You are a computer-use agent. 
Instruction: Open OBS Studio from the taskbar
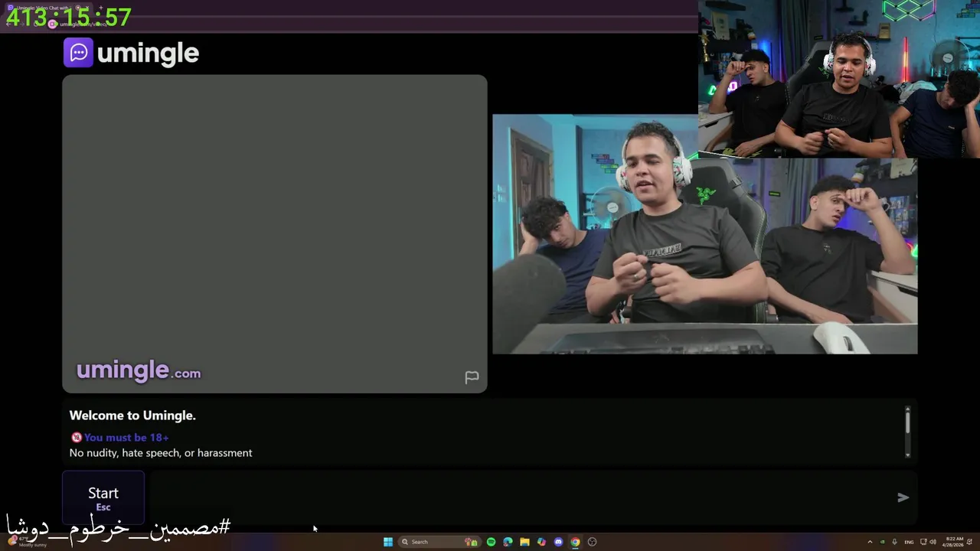tap(592, 542)
